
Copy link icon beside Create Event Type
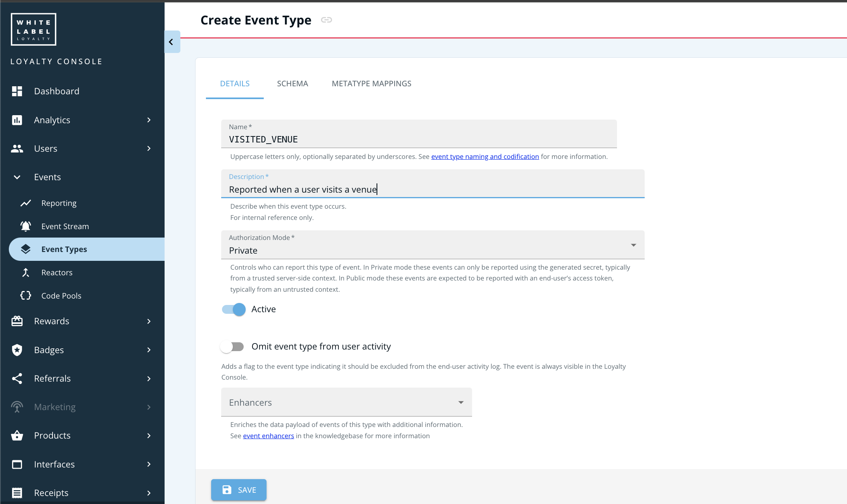[x=326, y=20]
